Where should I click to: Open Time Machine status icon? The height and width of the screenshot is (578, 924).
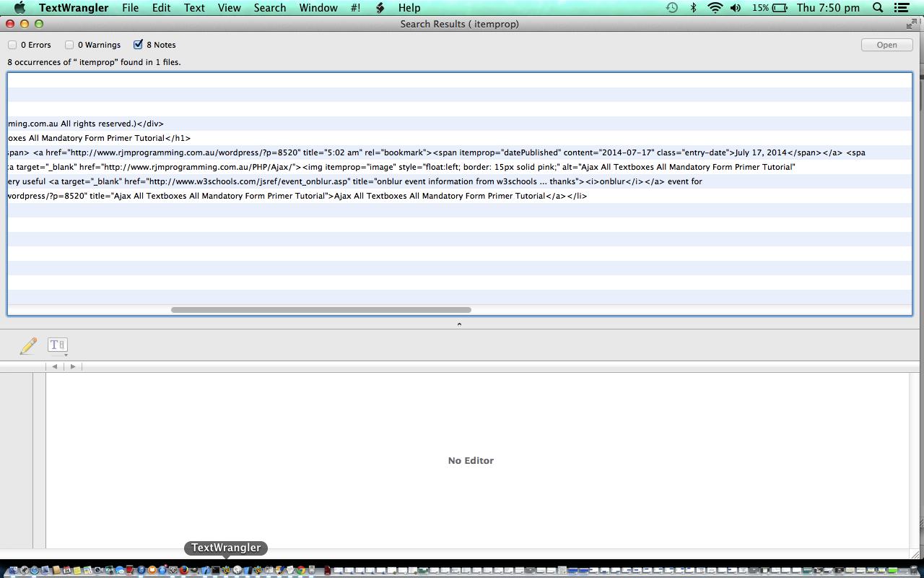[672, 8]
